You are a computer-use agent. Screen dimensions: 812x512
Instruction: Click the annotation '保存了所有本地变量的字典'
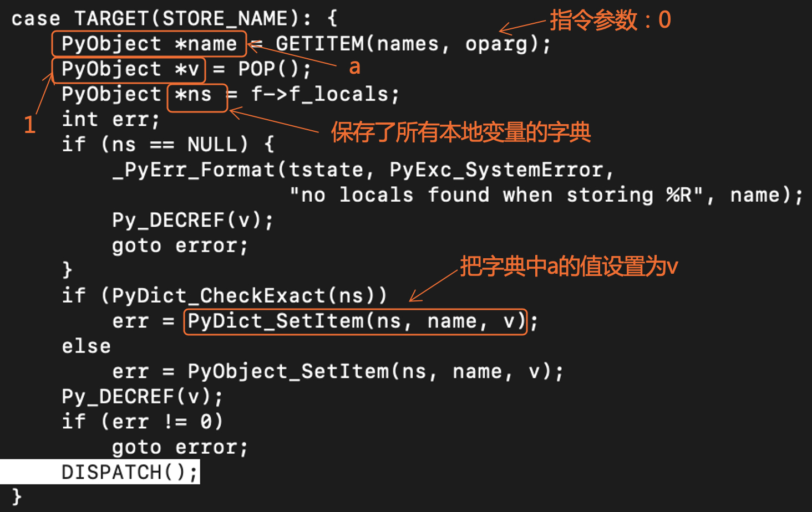click(460, 132)
